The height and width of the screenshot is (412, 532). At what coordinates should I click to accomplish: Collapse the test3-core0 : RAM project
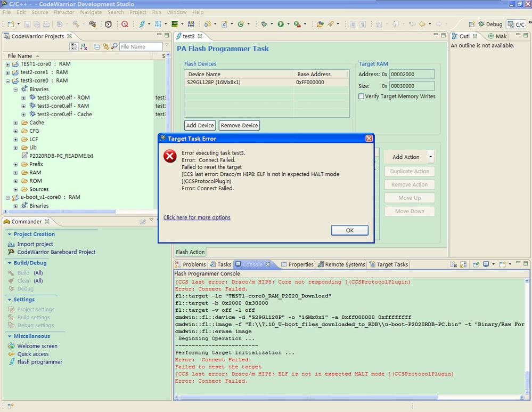pos(7,81)
